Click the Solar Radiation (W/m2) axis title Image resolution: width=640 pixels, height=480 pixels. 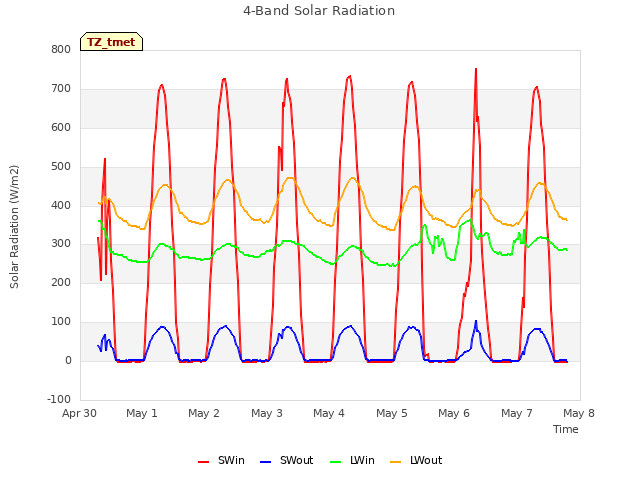(14, 227)
